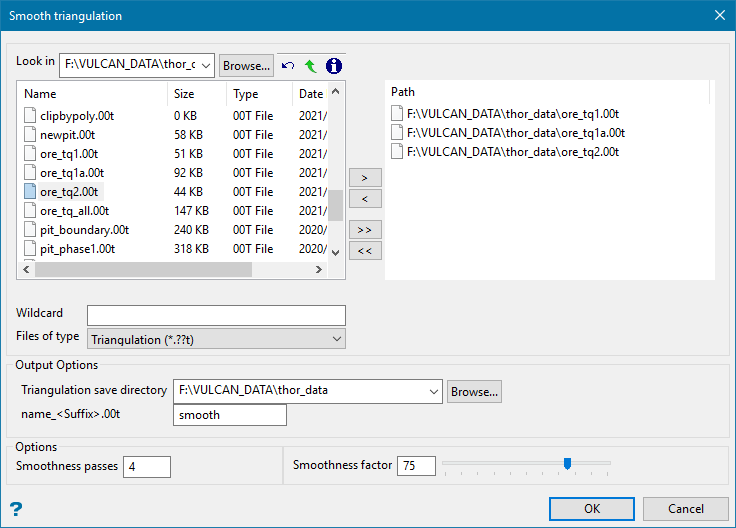Click the remove selected file (<) button
The image size is (736, 528).
coord(364,199)
